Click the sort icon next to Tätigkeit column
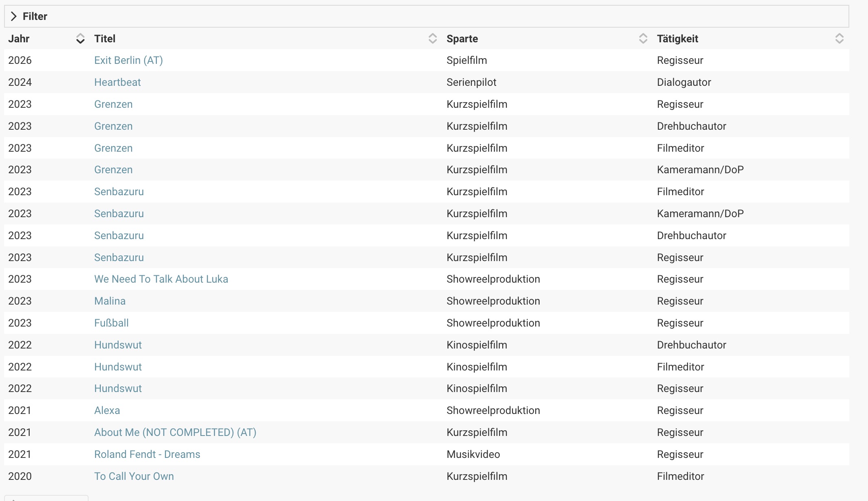Viewport: 868px width, 501px height. click(x=840, y=39)
